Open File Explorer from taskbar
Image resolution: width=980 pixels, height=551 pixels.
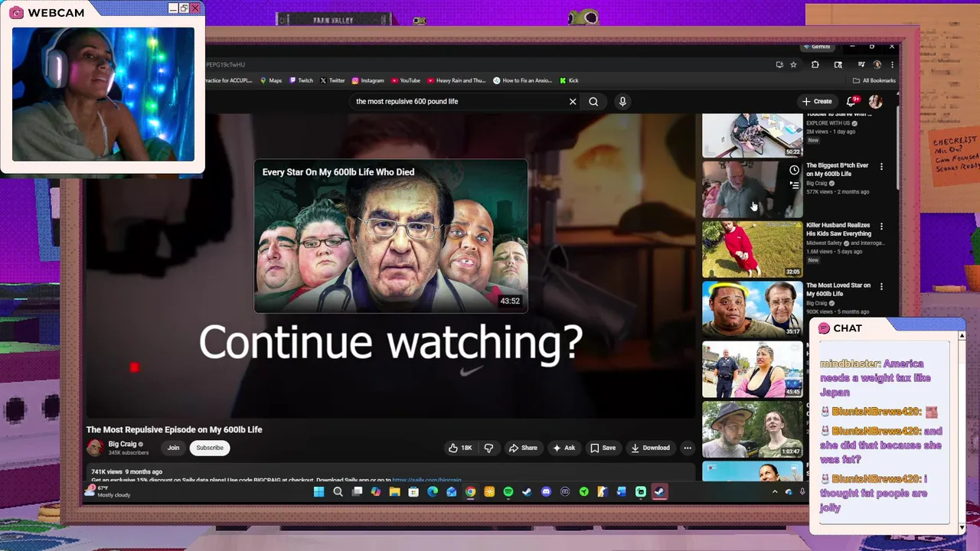[x=394, y=492]
